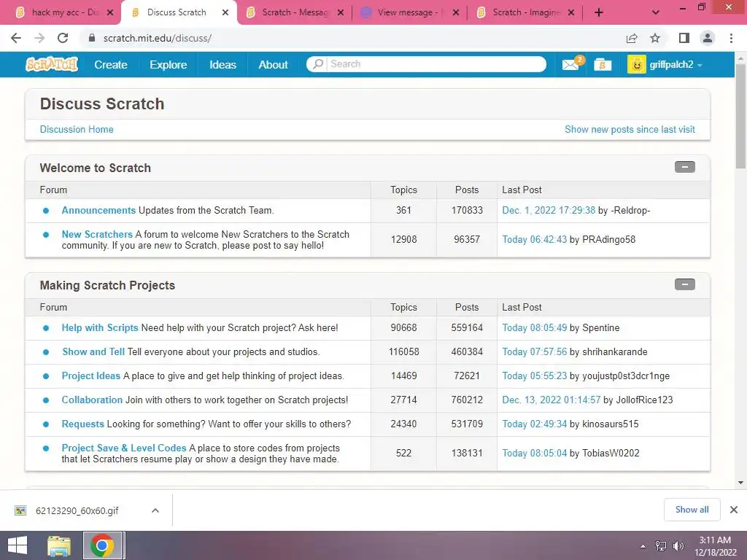747x560 pixels.
Task: Click the page vertical scrollbar thumb
Action: tap(740, 116)
